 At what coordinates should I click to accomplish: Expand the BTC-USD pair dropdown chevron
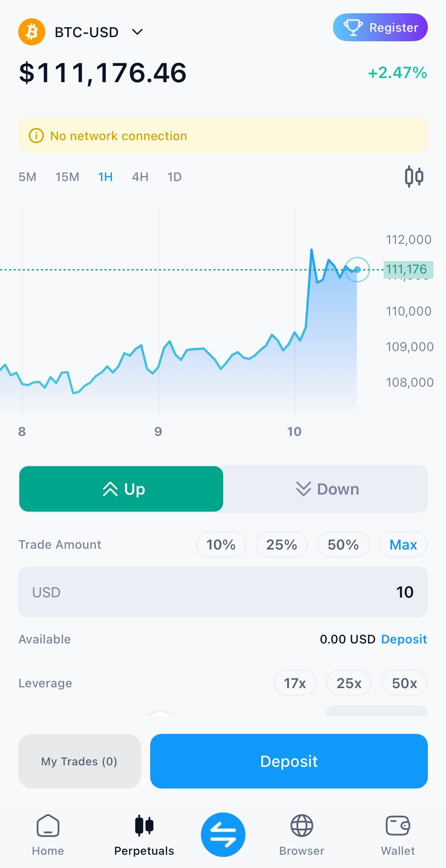[x=137, y=32]
